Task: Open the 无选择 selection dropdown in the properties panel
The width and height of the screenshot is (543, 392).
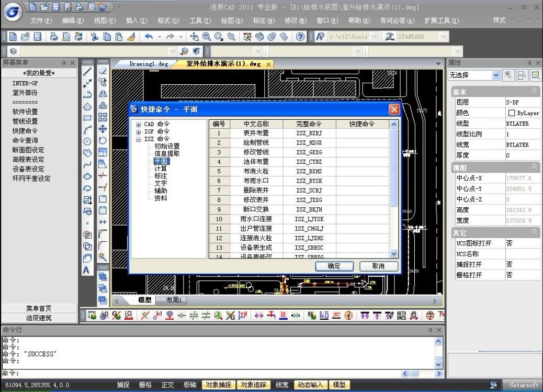Action: [x=496, y=75]
